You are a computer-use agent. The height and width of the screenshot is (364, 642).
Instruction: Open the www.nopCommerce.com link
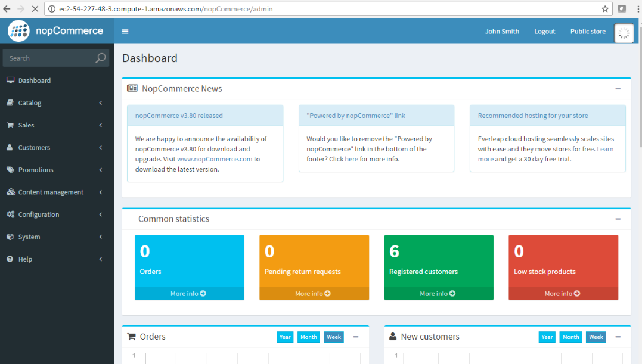tap(215, 159)
